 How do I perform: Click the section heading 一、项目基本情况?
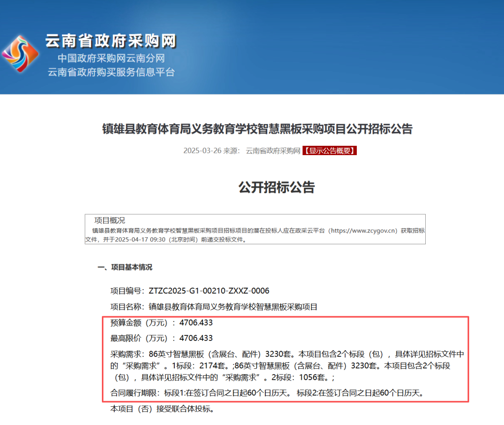point(125,267)
